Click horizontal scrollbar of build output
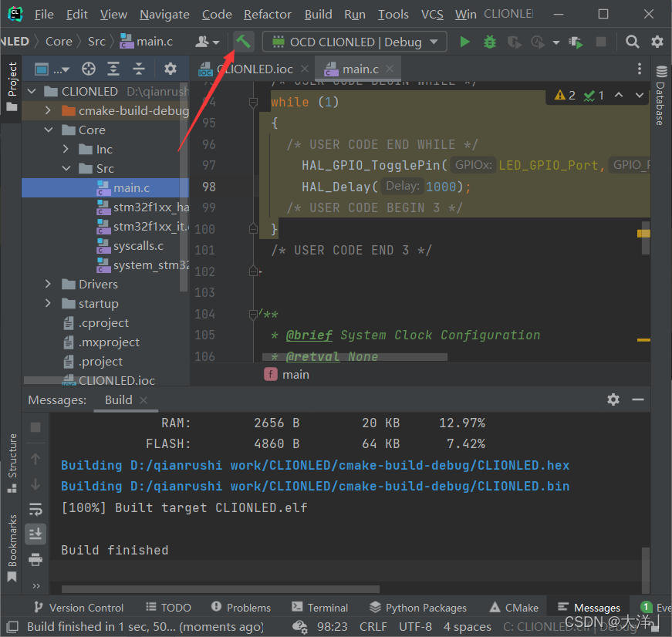672x637 pixels. tap(221, 589)
